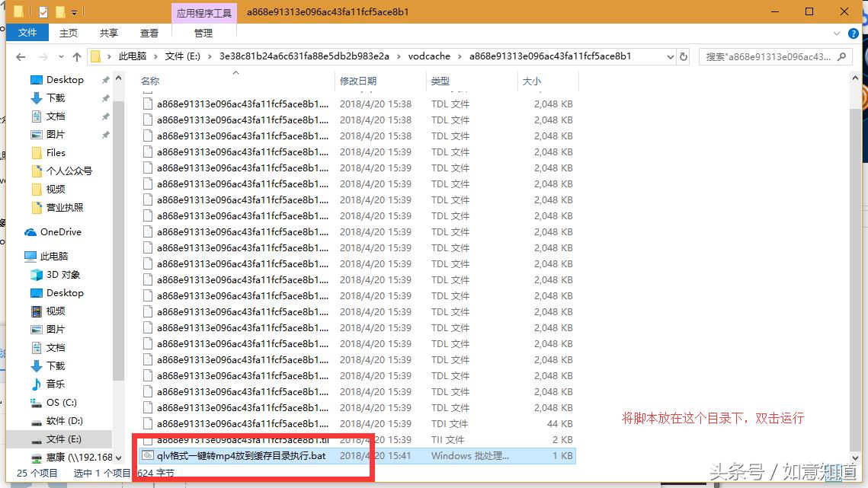Screen dimensions: 868x488
Task: Click the 3D 对象 cube icon
Action: [37, 274]
